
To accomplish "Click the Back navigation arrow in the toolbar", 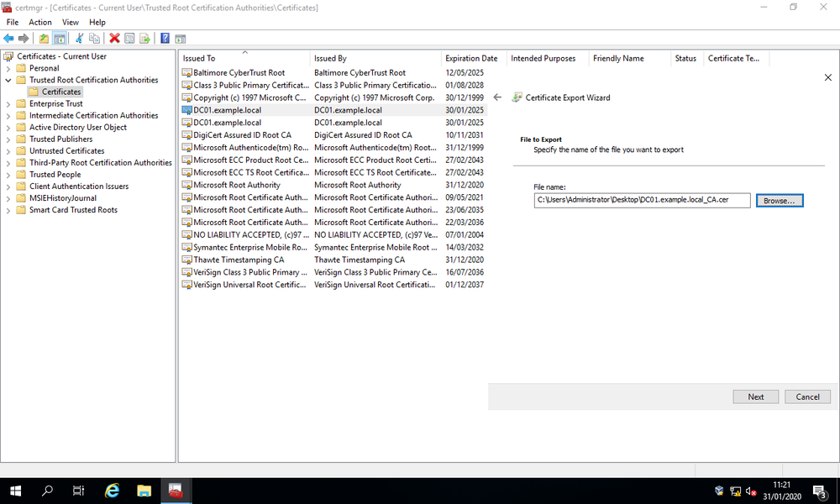I will coord(8,38).
